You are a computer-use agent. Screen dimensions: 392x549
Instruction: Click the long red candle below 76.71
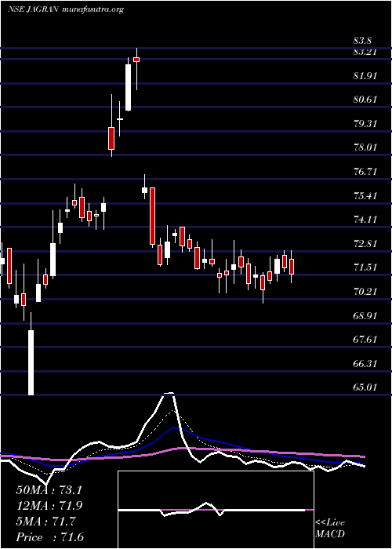click(x=152, y=216)
